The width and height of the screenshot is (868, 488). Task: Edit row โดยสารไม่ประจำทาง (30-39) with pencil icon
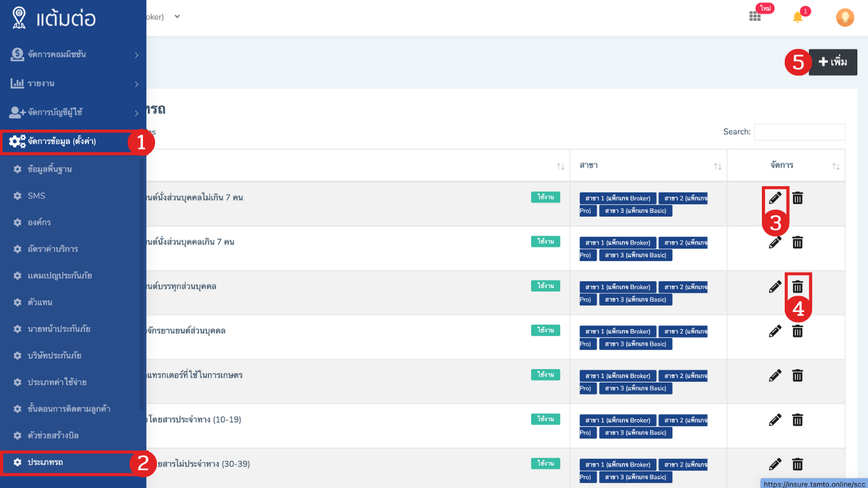(775, 464)
